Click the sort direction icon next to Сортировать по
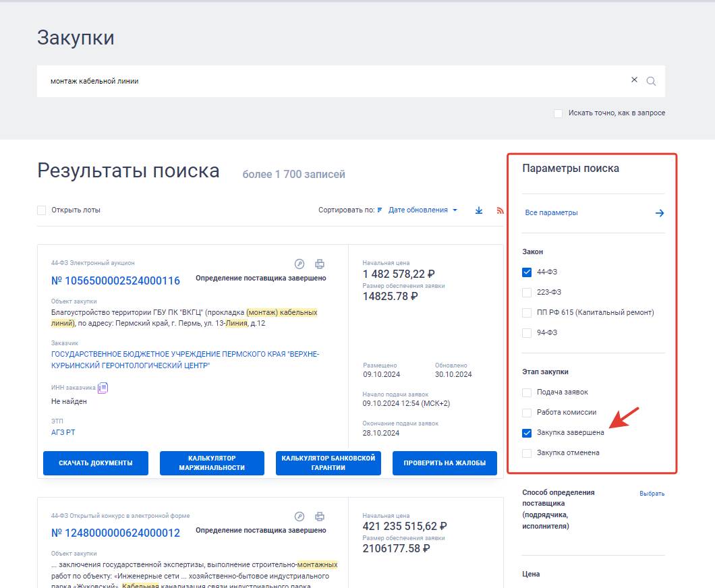The image size is (715, 588). (379, 210)
